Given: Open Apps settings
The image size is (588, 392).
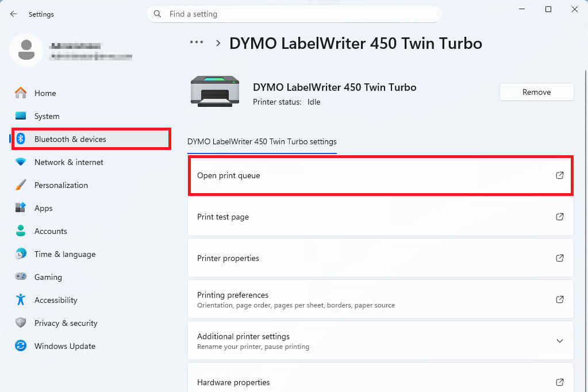Looking at the screenshot, I should click(91, 208).
